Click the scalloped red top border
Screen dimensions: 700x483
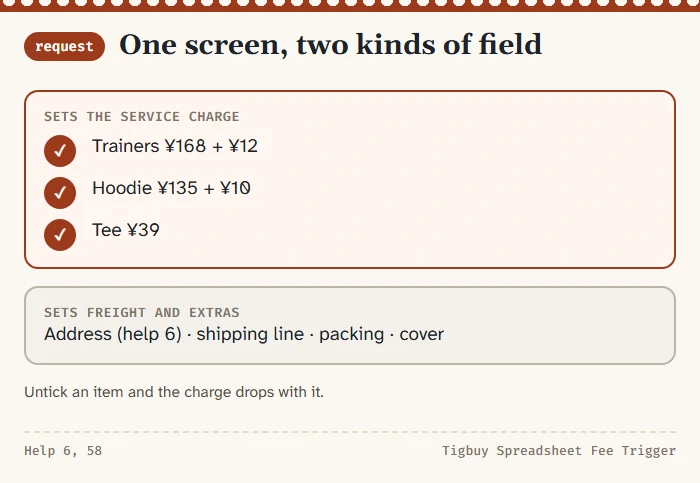[350, 5]
